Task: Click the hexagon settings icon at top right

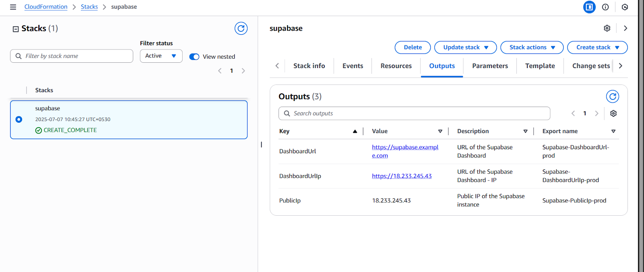Action: pyautogui.click(x=625, y=7)
